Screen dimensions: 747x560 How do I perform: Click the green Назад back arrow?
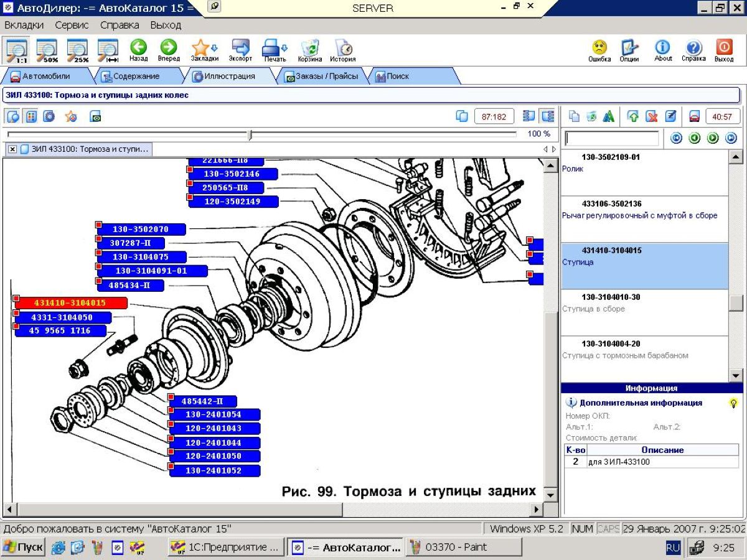pos(138,49)
